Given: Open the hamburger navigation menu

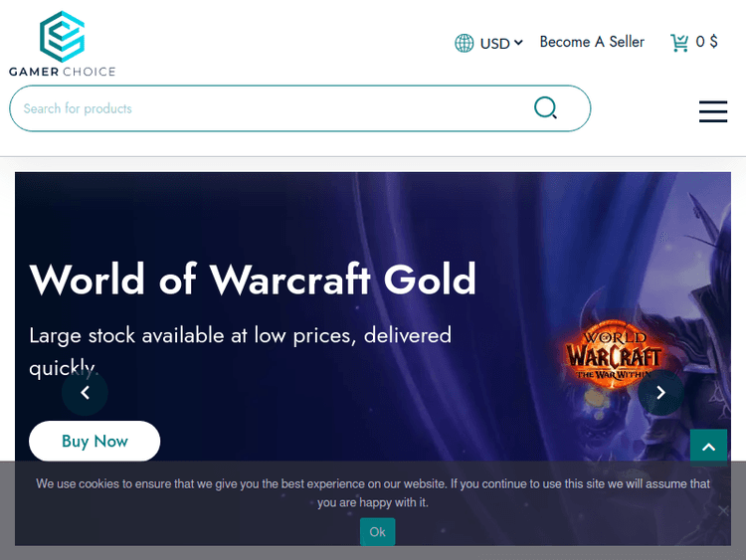Looking at the screenshot, I should tap(713, 111).
